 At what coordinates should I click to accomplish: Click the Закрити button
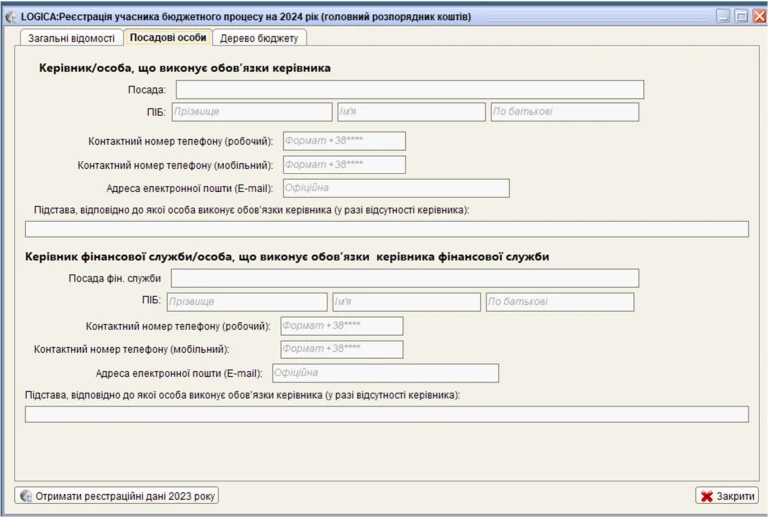[727, 495]
